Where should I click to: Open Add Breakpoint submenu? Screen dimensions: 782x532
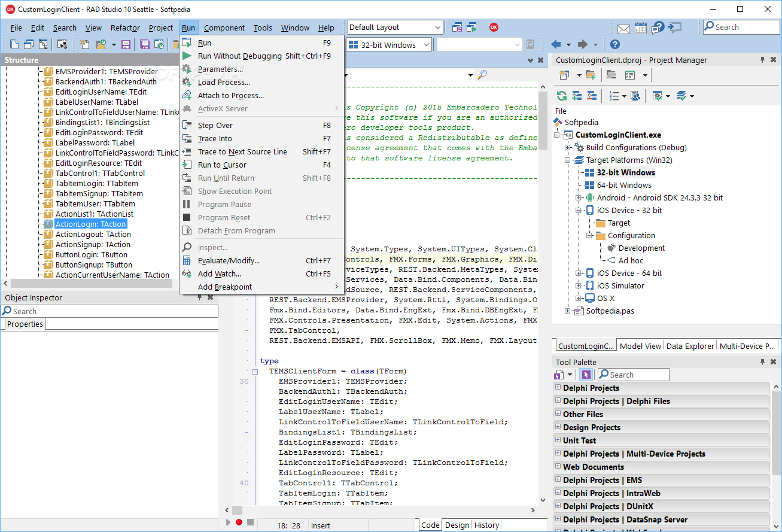click(262, 287)
